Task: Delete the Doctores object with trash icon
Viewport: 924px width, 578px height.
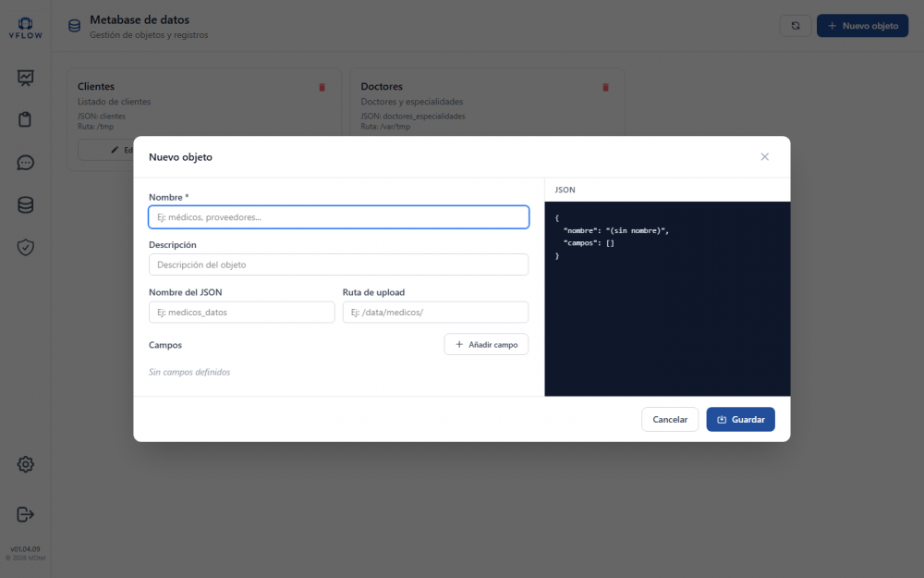Action: [x=605, y=87]
